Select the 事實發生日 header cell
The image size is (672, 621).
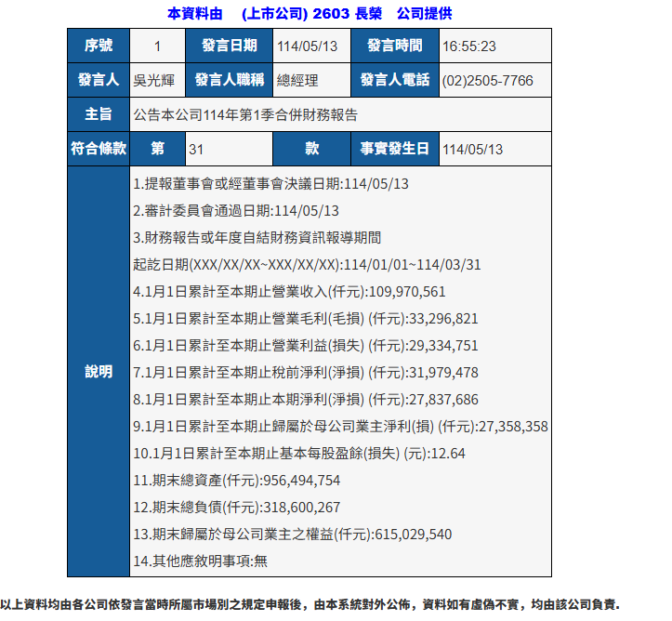395,149
